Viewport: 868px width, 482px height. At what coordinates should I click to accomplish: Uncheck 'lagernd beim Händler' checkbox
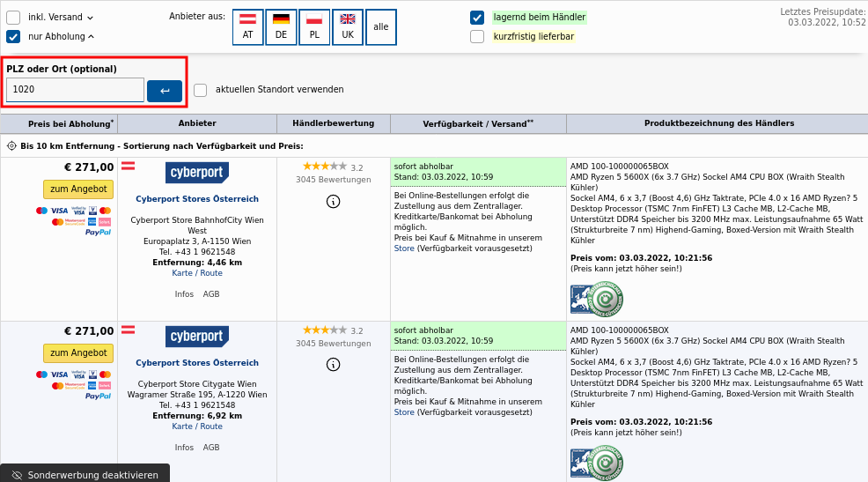[477, 18]
